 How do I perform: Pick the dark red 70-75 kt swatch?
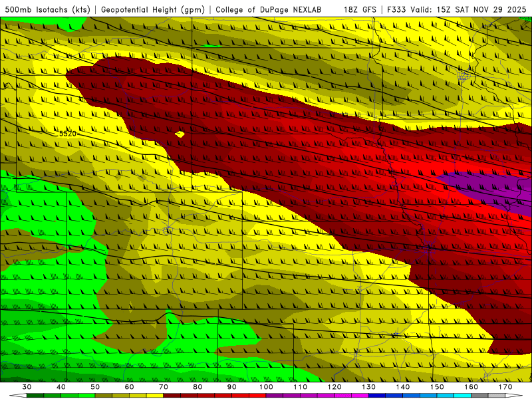pyautogui.click(x=172, y=395)
